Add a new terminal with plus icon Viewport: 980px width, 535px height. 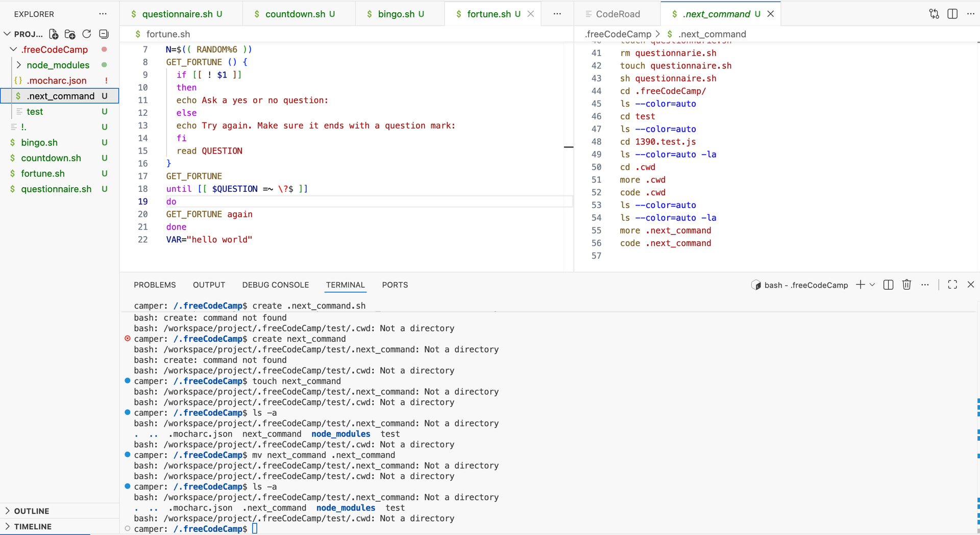point(860,285)
